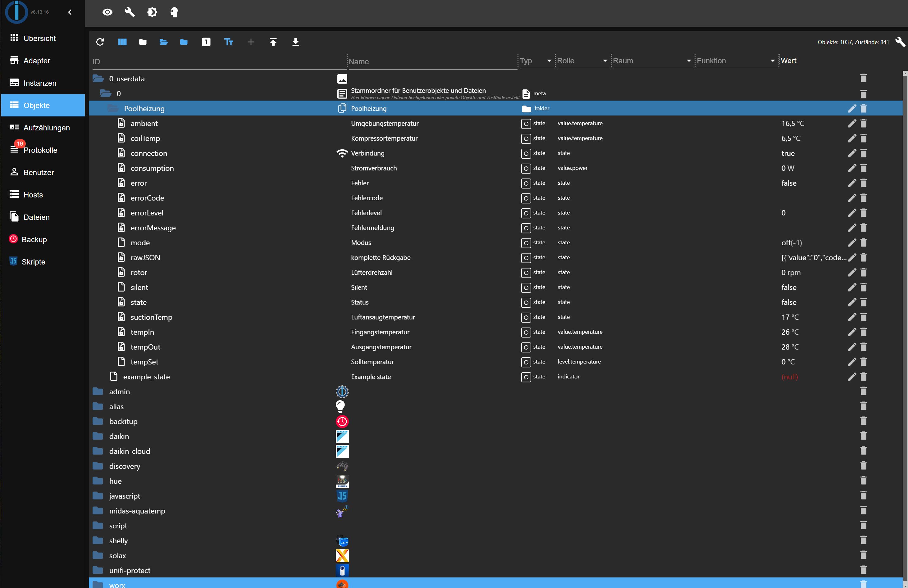Click the ID filter input field
Viewport: 908px width, 588px height.
pyautogui.click(x=217, y=62)
